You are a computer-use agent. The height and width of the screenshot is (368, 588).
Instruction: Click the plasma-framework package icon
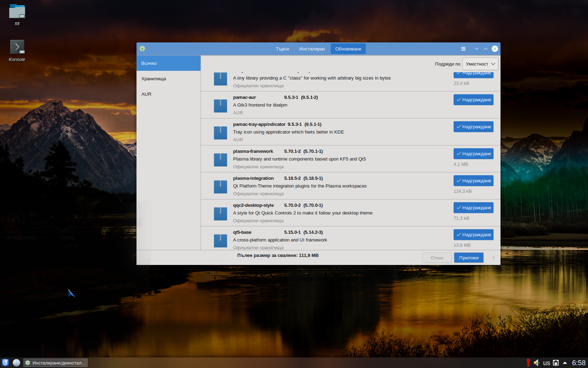pos(220,159)
